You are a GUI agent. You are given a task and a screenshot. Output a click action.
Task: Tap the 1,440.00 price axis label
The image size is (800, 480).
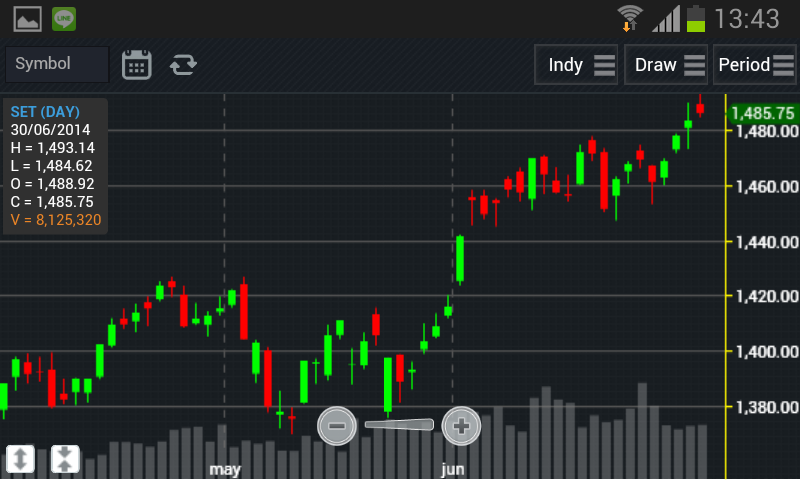[767, 242]
